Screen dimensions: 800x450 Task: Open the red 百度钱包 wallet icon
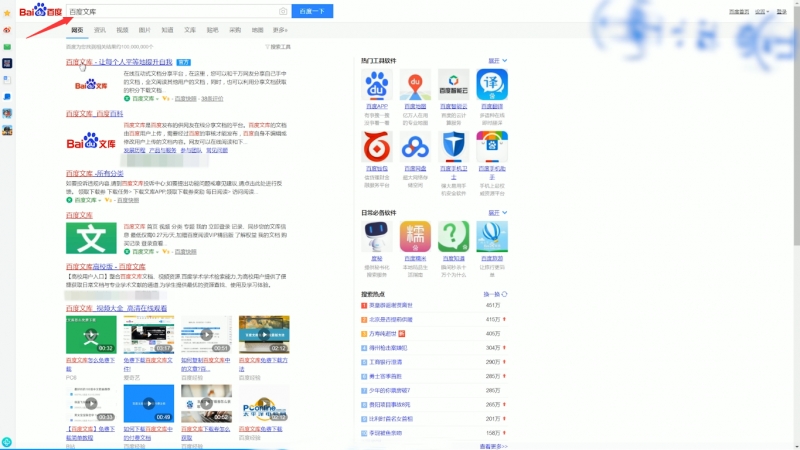tap(377, 146)
